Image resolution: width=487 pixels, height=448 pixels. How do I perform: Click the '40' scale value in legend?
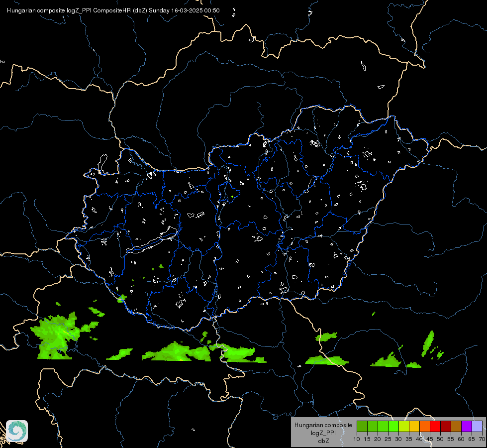(x=419, y=439)
